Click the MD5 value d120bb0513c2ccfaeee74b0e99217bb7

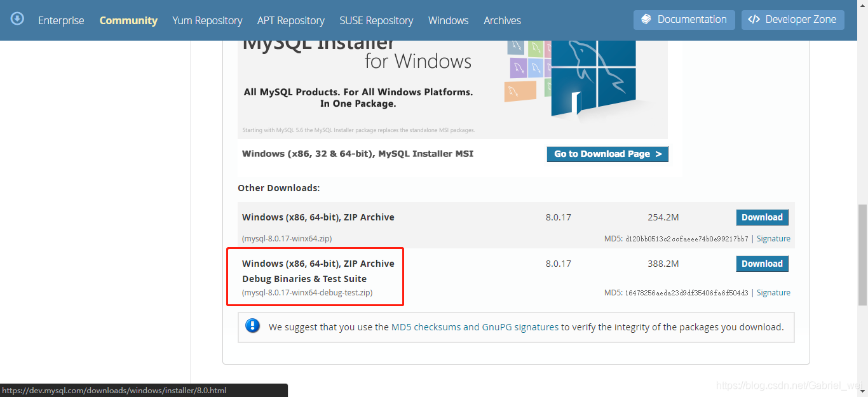(x=687, y=239)
